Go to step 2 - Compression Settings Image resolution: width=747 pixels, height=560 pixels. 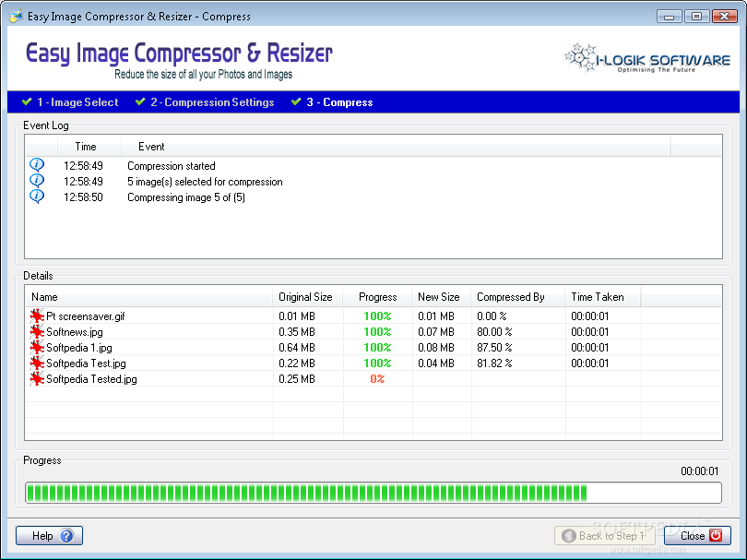point(212,102)
